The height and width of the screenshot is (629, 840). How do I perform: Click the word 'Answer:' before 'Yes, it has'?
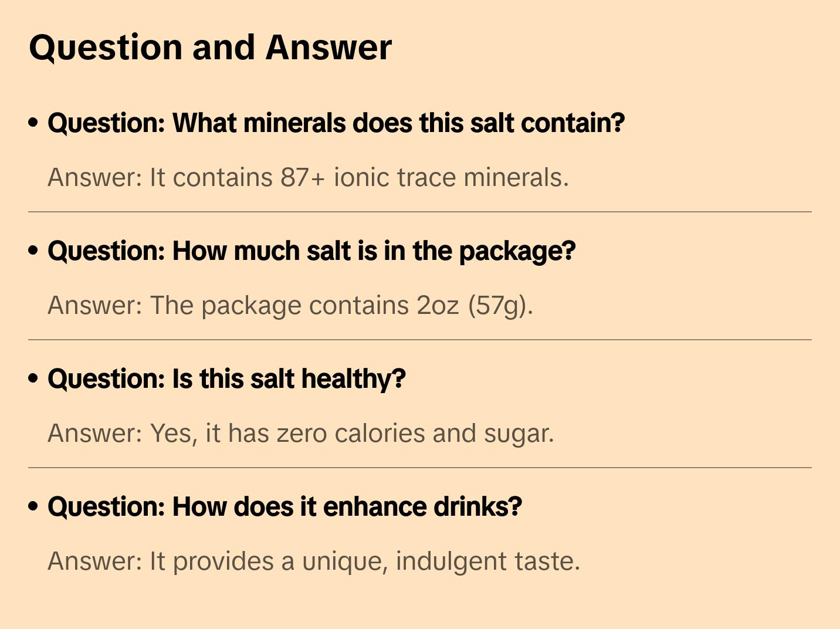[95, 433]
